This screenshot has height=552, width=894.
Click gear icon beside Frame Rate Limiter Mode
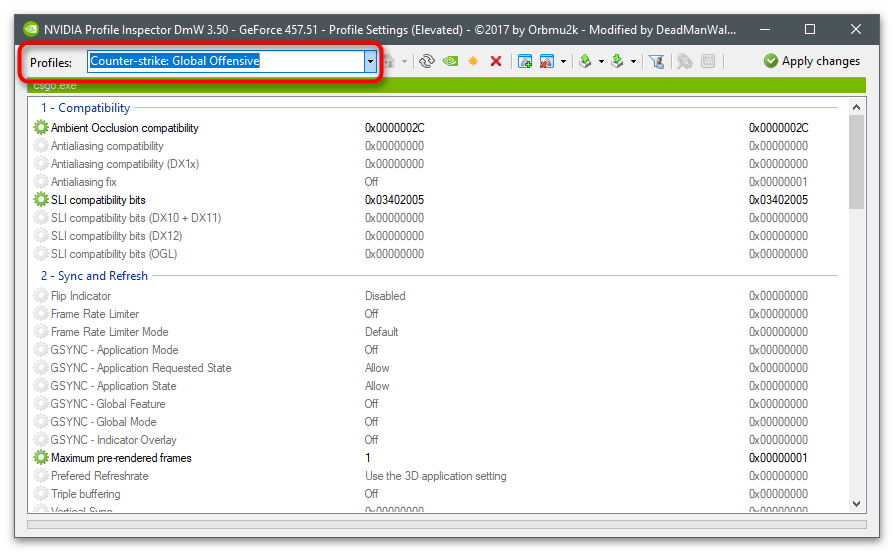[x=40, y=331]
